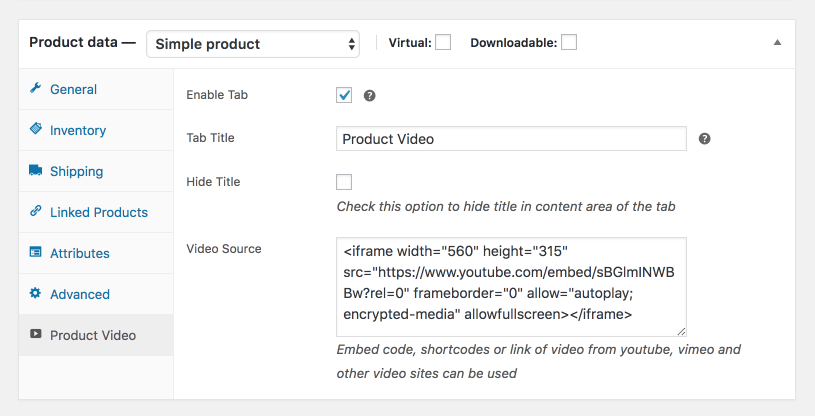Screen dimensions: 815x416
Task: Collapse the Product data panel arrow
Action: [777, 43]
